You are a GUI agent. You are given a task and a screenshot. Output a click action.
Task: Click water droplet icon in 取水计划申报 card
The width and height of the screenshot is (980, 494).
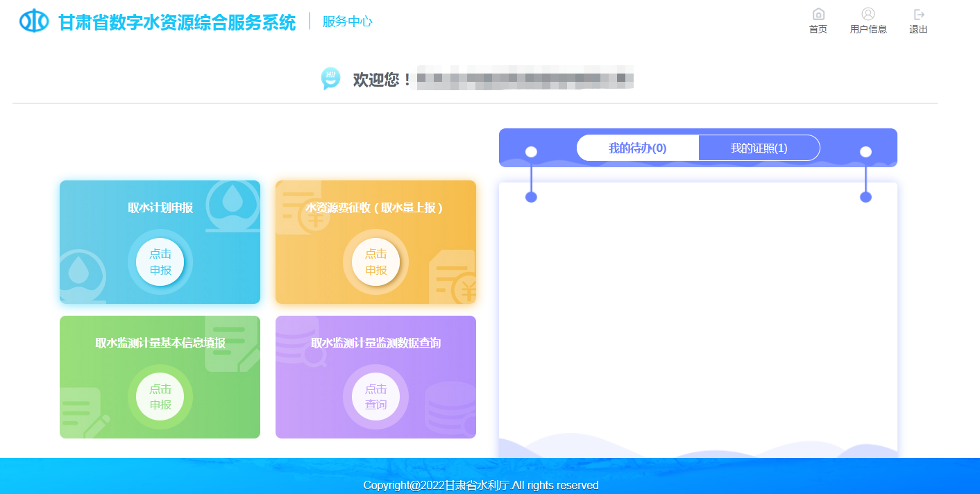coord(232,202)
